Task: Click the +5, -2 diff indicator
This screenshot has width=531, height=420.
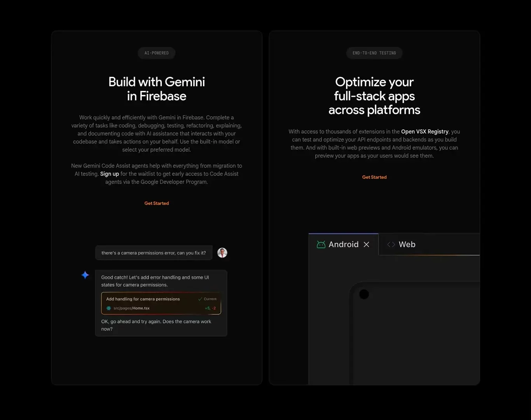Action: coord(210,308)
